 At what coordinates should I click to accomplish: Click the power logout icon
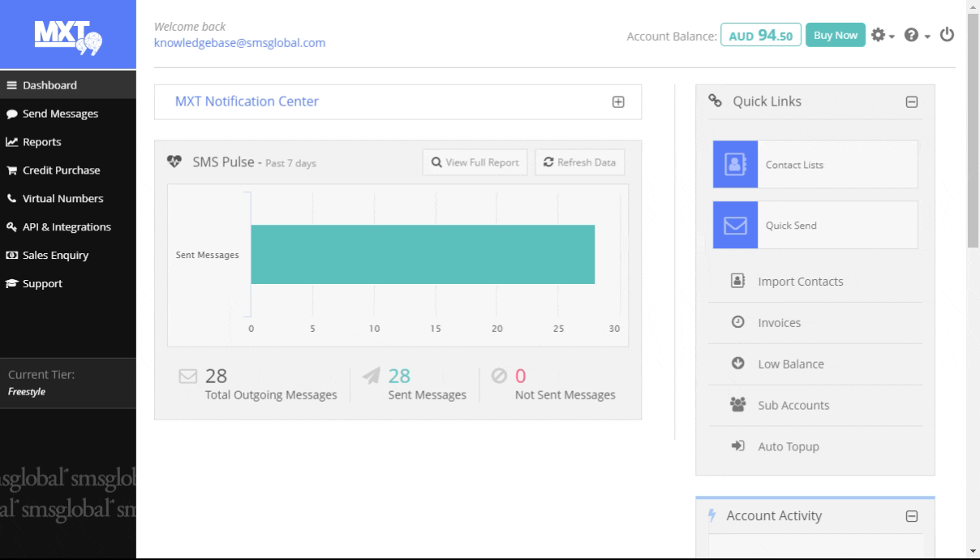pos(947,35)
